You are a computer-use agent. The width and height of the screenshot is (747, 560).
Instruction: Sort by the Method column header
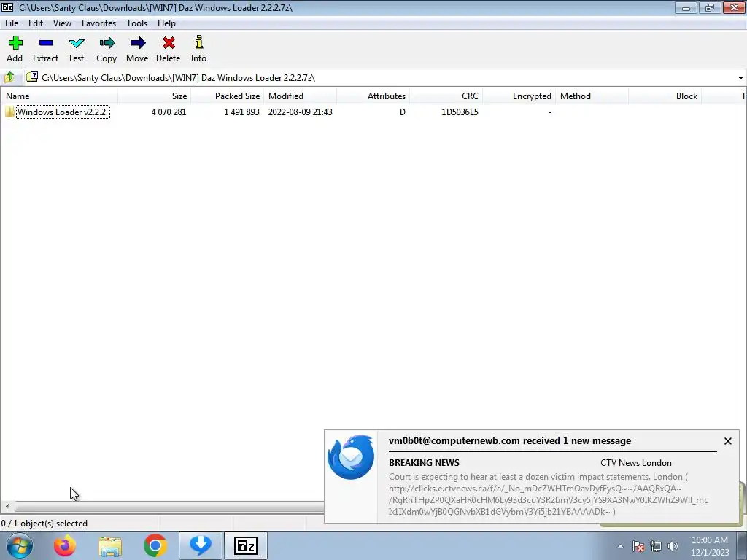(592, 96)
